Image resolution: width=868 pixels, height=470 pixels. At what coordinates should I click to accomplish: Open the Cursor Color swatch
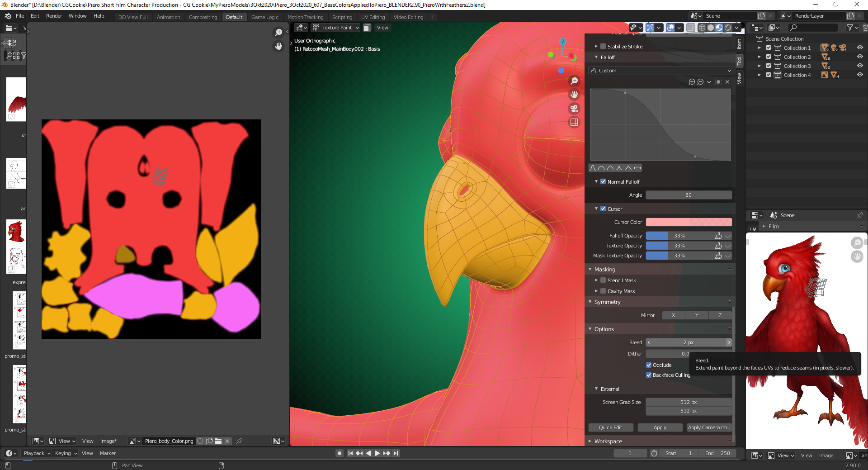pyautogui.click(x=689, y=222)
